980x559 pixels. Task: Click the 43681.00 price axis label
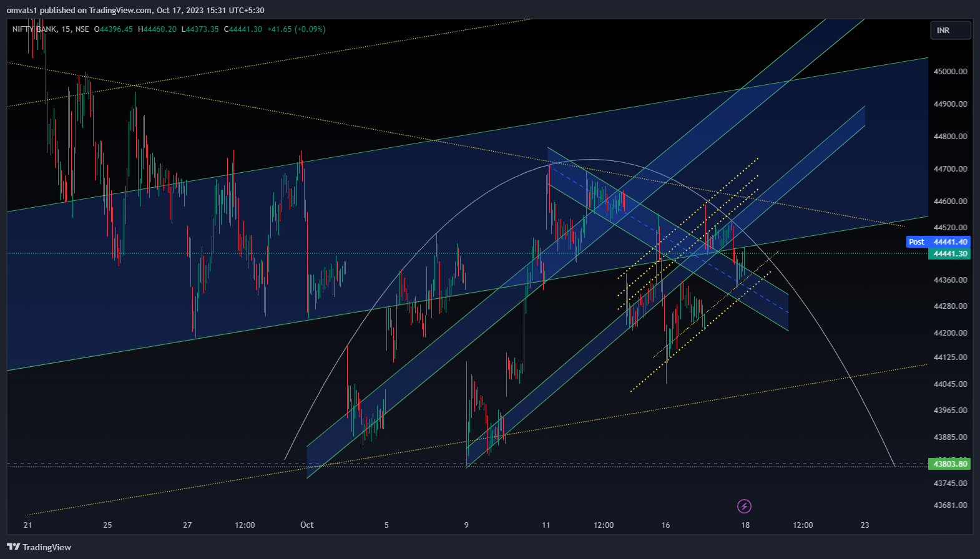tap(950, 505)
